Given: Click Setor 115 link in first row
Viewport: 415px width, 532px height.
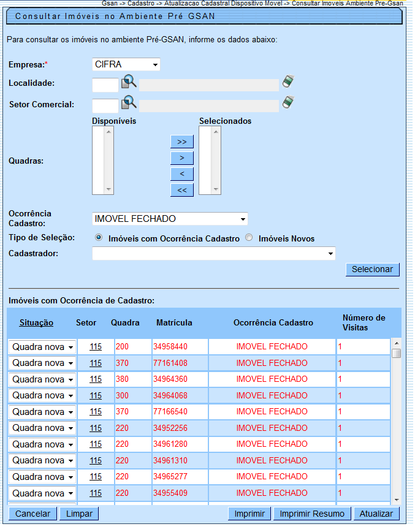Looking at the screenshot, I should pos(96,347).
